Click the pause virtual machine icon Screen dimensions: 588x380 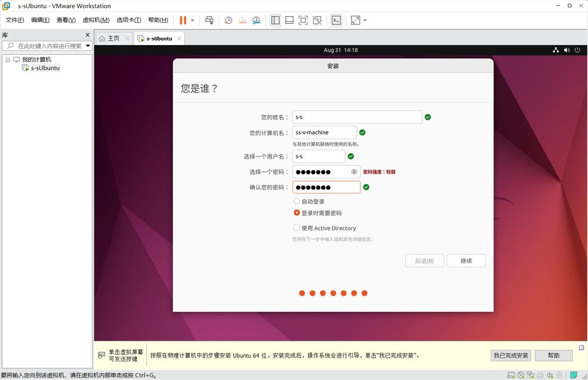183,20
